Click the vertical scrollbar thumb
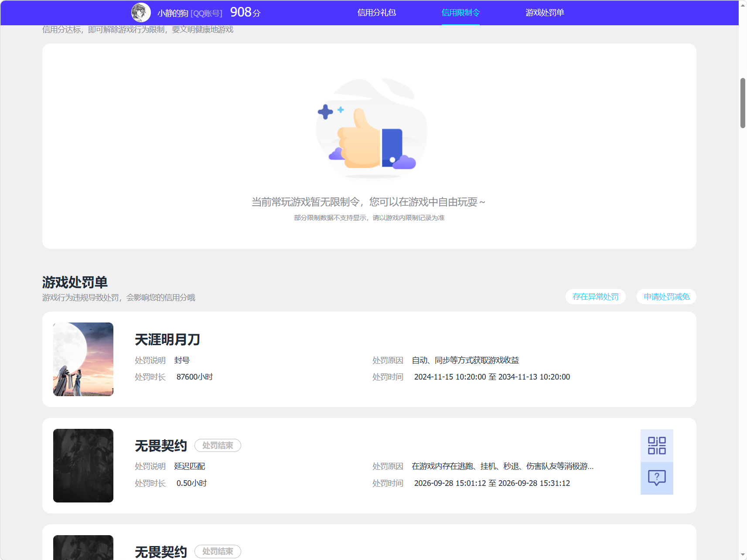 click(x=743, y=103)
